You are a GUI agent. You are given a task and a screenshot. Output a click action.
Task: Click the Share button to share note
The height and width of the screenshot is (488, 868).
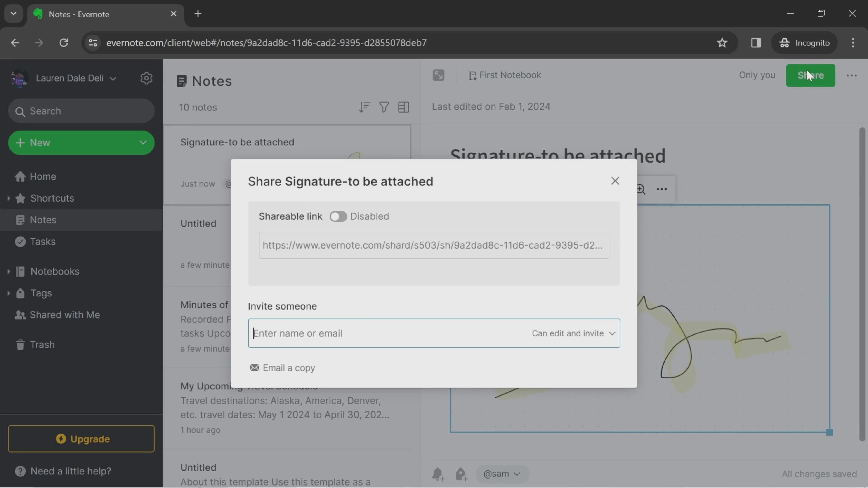coord(810,75)
